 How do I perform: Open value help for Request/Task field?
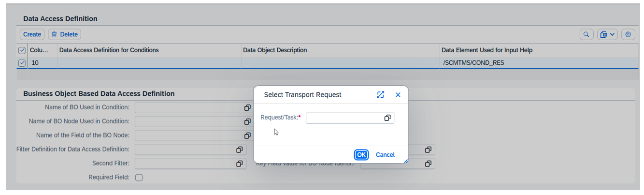387,118
